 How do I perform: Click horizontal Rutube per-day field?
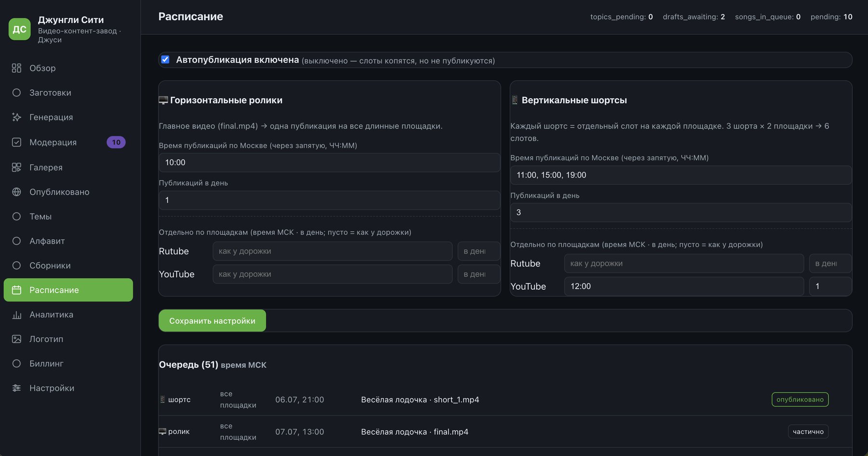pyautogui.click(x=479, y=251)
